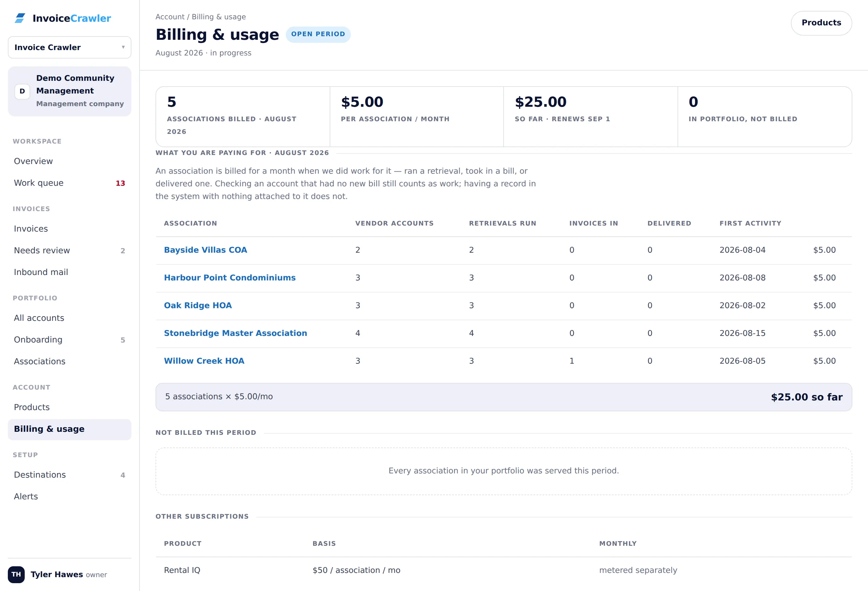Open Overview in the sidebar
This screenshot has height=591, width=868.
(x=69, y=161)
